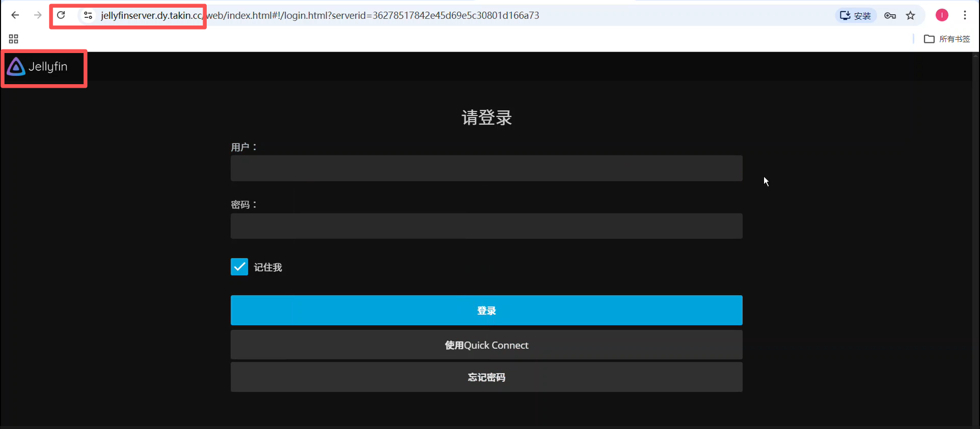View site information icon in address bar
Viewport: 980px width, 429px height.
[x=88, y=15]
